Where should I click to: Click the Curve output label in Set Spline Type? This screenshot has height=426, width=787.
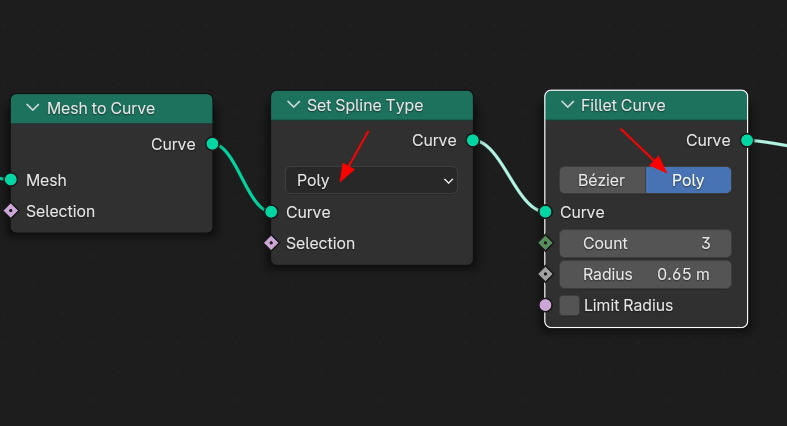(434, 140)
